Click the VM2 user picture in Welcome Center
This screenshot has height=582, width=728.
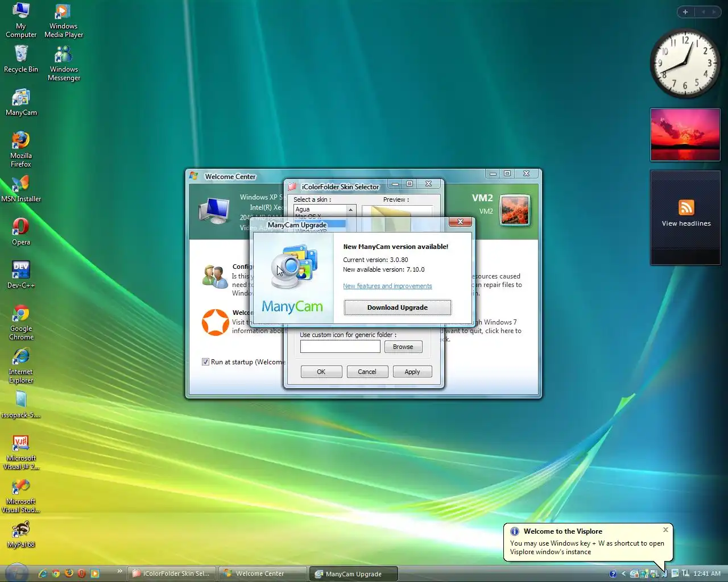click(x=515, y=210)
